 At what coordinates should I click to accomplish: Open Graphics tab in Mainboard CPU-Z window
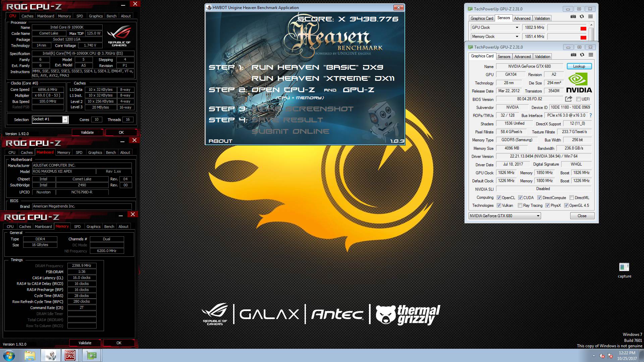click(95, 153)
